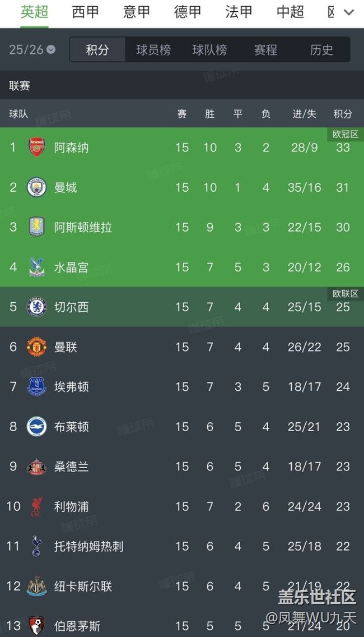The height and width of the screenshot is (637, 364).
Task: Select the 球员榜 segment
Action: click(153, 50)
